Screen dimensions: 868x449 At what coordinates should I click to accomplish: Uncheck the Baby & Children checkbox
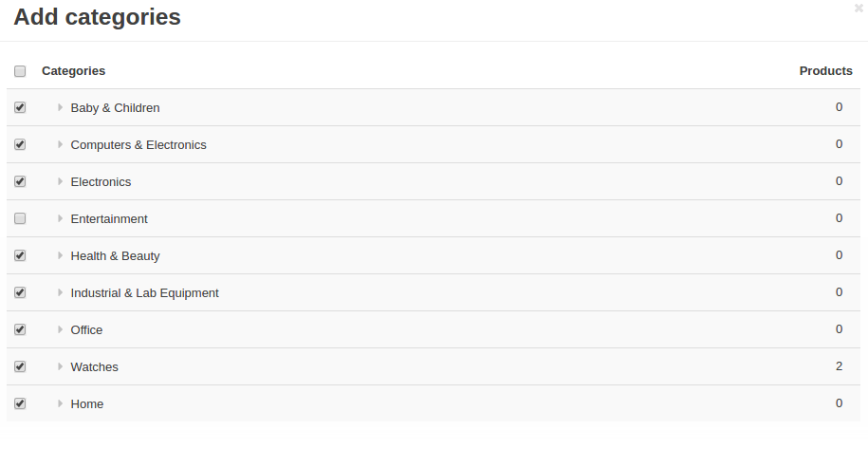pyautogui.click(x=20, y=107)
